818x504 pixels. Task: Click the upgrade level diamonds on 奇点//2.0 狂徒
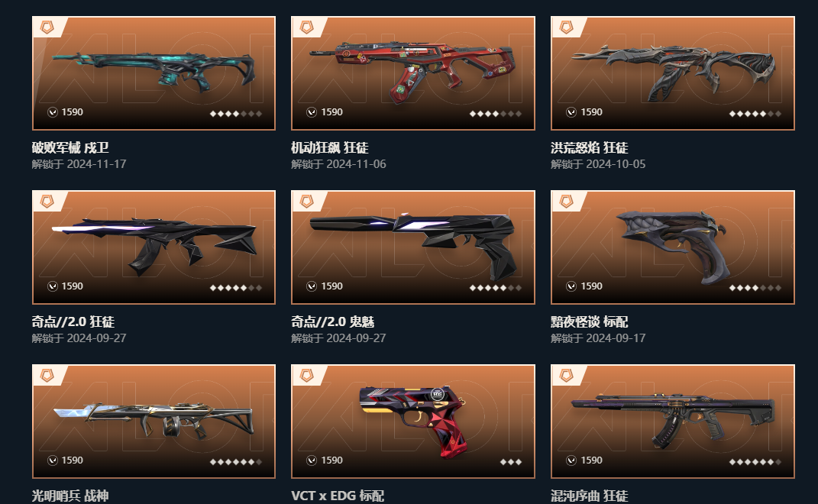pyautogui.click(x=236, y=287)
